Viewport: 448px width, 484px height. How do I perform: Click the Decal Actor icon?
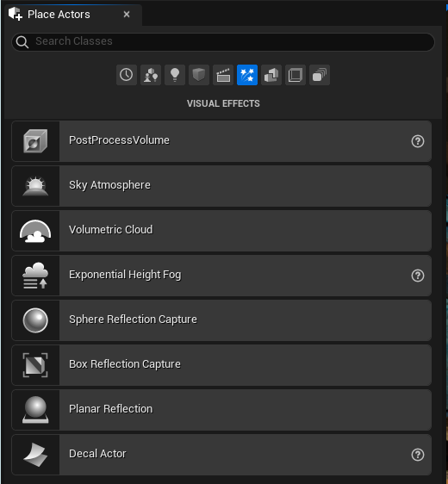pyautogui.click(x=35, y=455)
